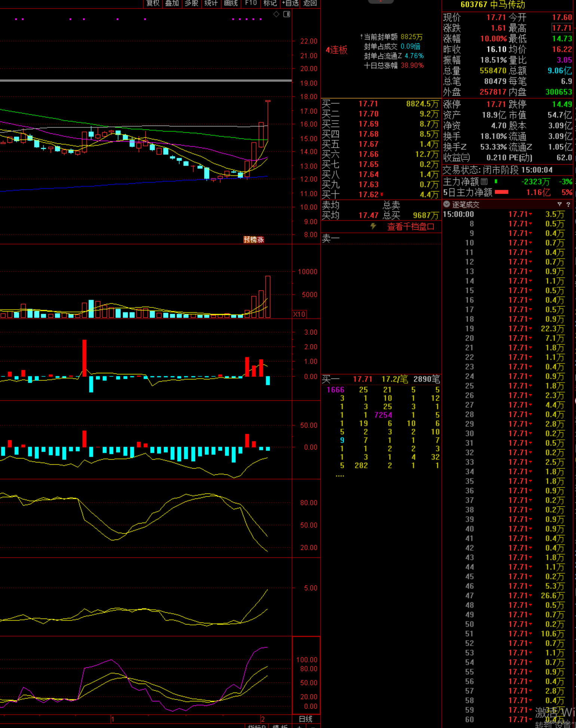The height and width of the screenshot is (728, 576).
Task: Click the X10 volume scale label
Action: (x=299, y=314)
